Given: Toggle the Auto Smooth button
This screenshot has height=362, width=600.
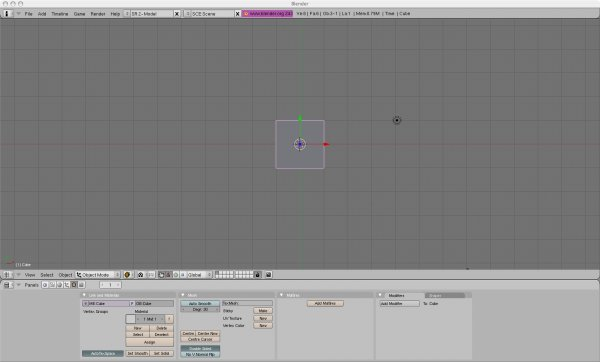Looking at the screenshot, I should [200, 303].
